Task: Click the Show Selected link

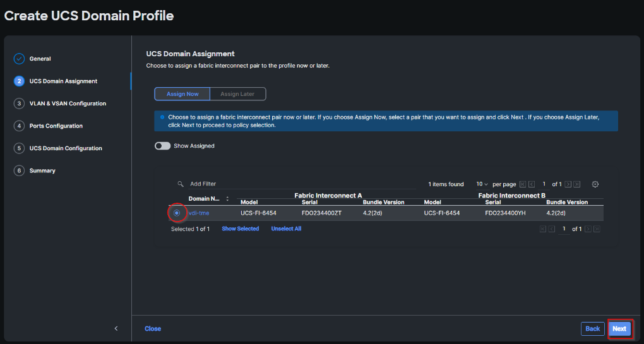Action: [x=240, y=228]
